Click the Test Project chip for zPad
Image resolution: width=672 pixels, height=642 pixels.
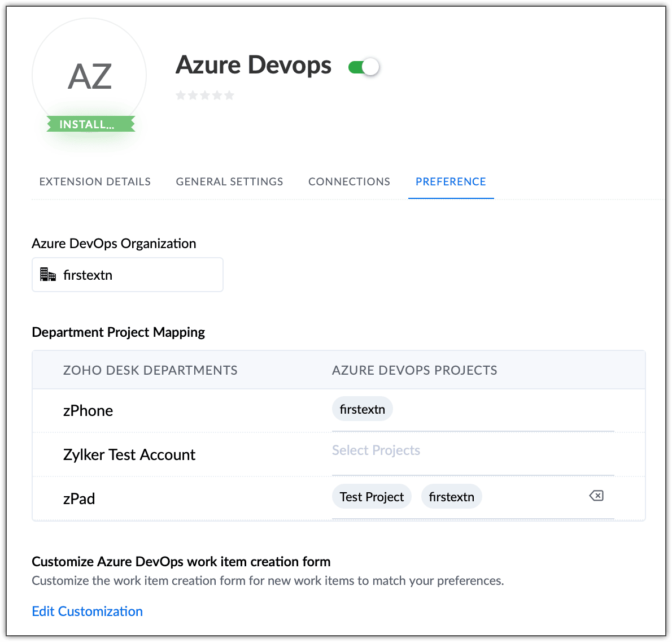(x=372, y=497)
